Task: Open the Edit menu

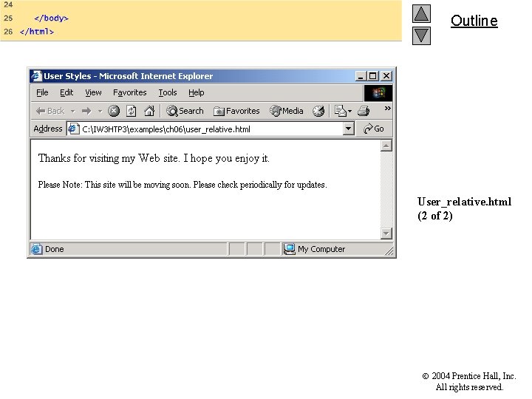Action: tap(66, 92)
